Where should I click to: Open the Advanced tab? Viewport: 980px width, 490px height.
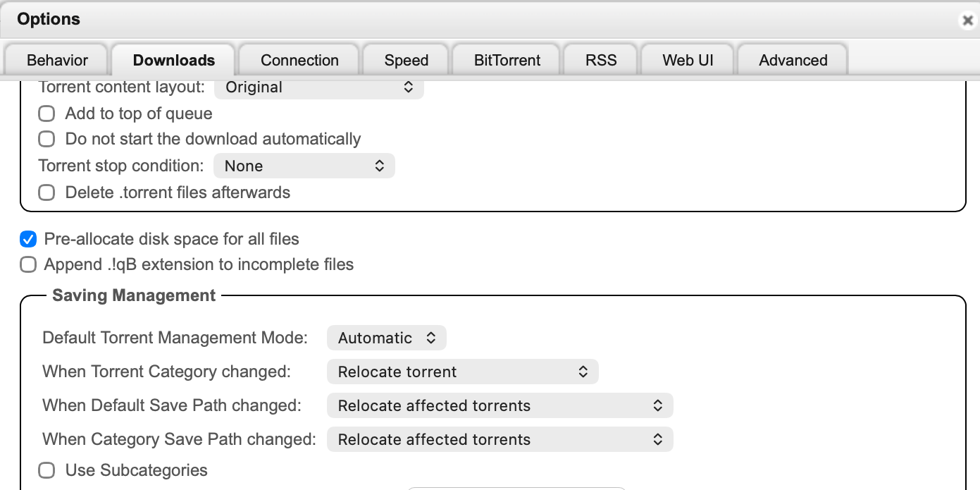(793, 61)
